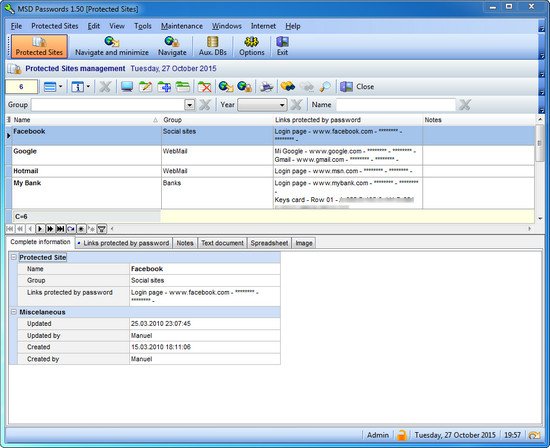
Task: Click the printer icon
Action: pos(267,87)
